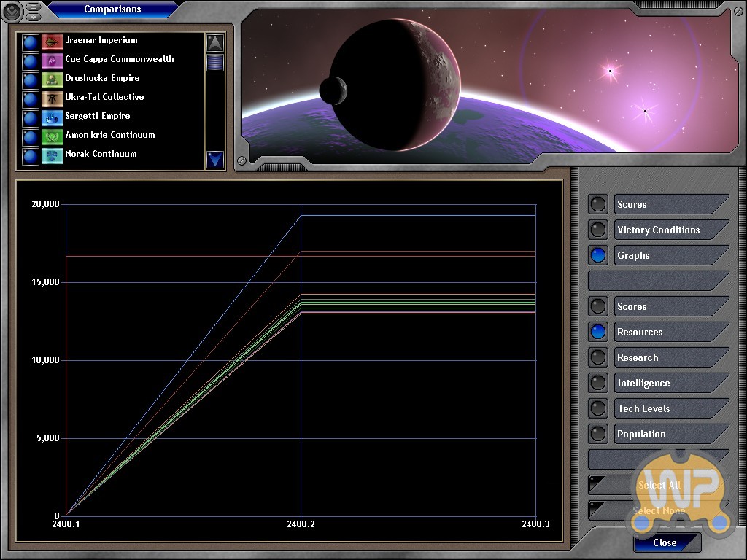The height and width of the screenshot is (560, 747).
Task: Click the Cue Cappa Commonwealth purple emblem
Action: pyautogui.click(x=52, y=61)
